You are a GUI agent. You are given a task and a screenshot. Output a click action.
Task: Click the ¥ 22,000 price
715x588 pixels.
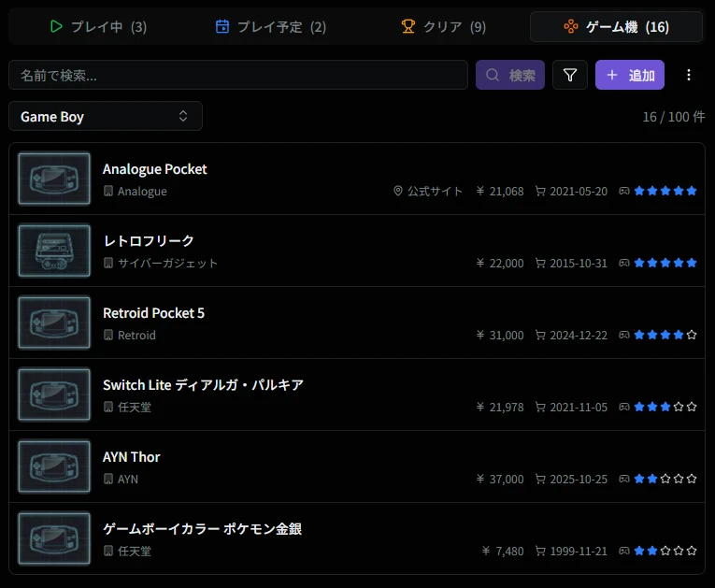point(500,264)
